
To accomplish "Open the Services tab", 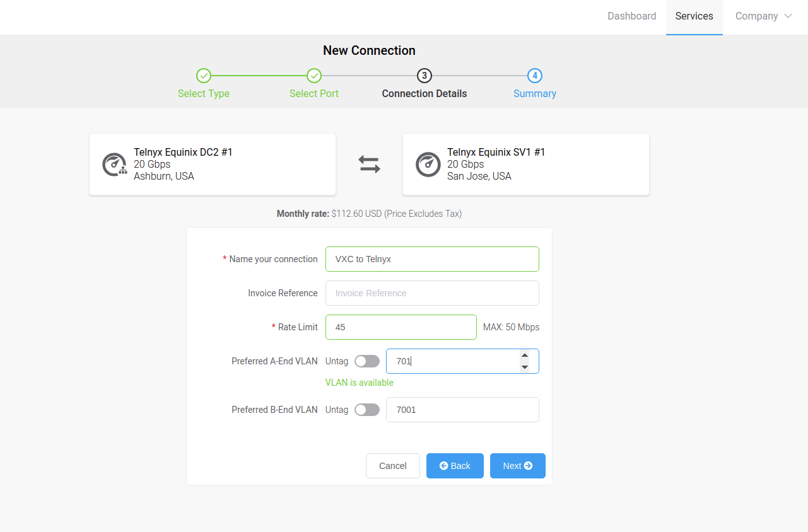I will click(x=694, y=16).
